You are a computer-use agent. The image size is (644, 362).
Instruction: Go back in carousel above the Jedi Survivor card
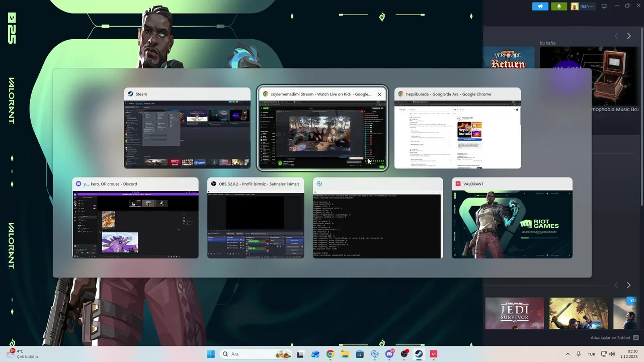click(617, 285)
